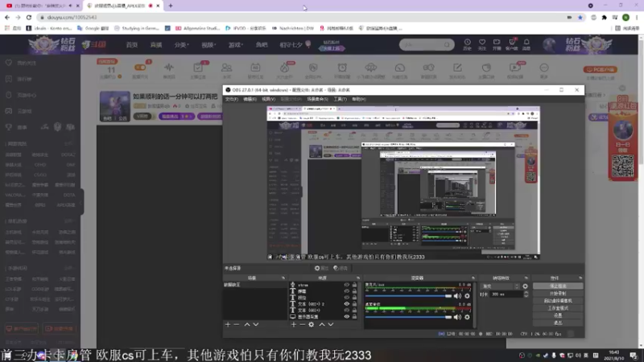Mute the desktop audio speaker icon in mixer
Screen dimensions: 644x362
coord(457,317)
